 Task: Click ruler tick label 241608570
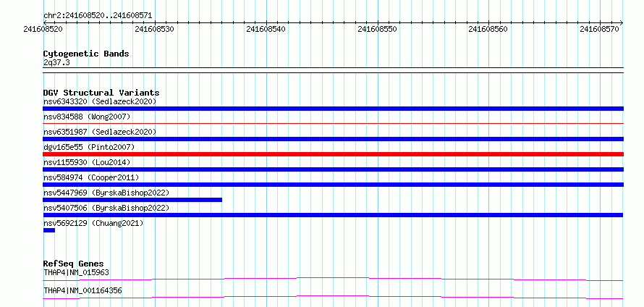[600, 29]
